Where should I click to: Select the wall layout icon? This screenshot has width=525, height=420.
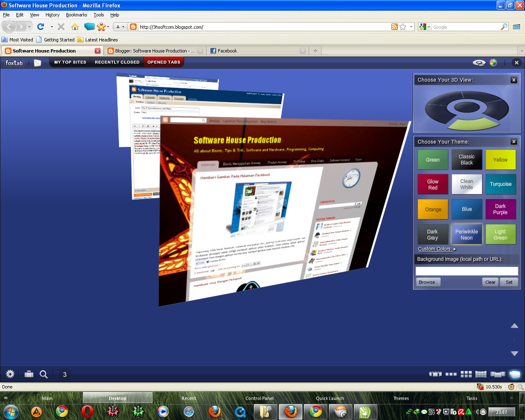(x=481, y=374)
